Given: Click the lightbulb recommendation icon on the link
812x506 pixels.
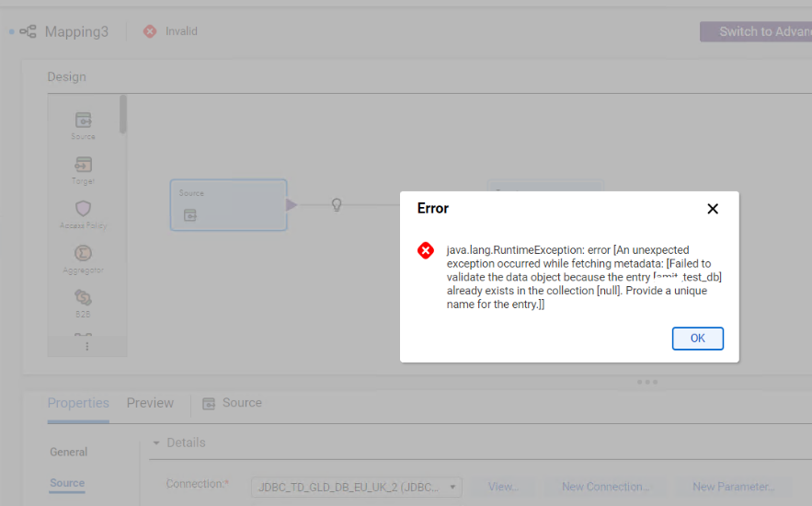Looking at the screenshot, I should 337,205.
